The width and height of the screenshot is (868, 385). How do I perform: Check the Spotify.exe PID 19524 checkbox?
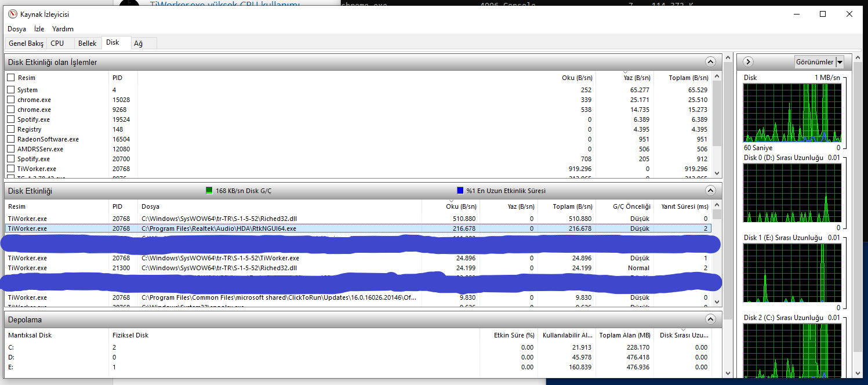10,119
